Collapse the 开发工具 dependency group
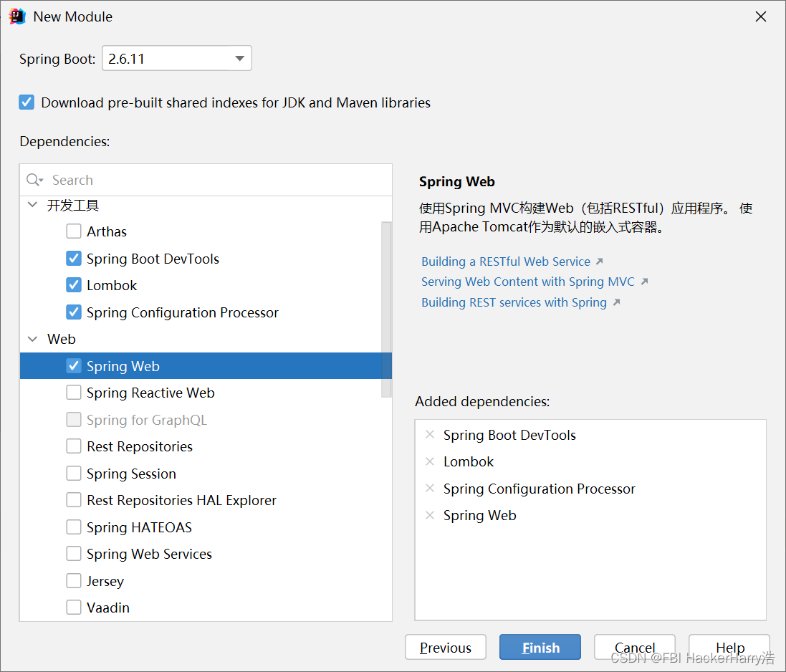The width and height of the screenshot is (786, 672). coord(32,205)
